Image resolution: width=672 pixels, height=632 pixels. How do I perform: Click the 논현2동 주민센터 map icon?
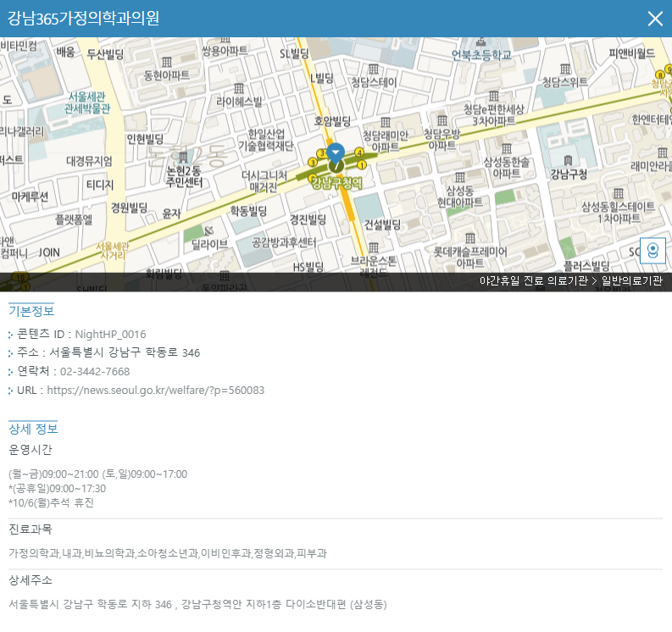coord(183,157)
